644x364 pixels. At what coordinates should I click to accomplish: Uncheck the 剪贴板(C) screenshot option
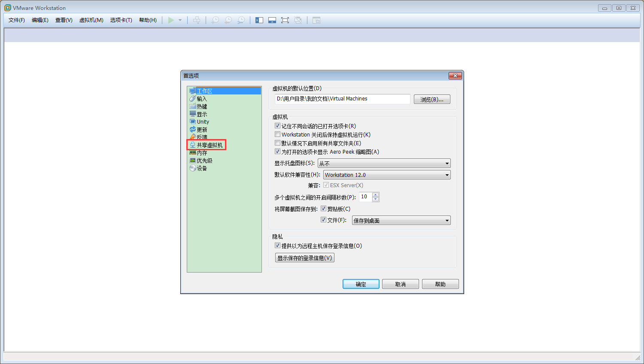(324, 208)
